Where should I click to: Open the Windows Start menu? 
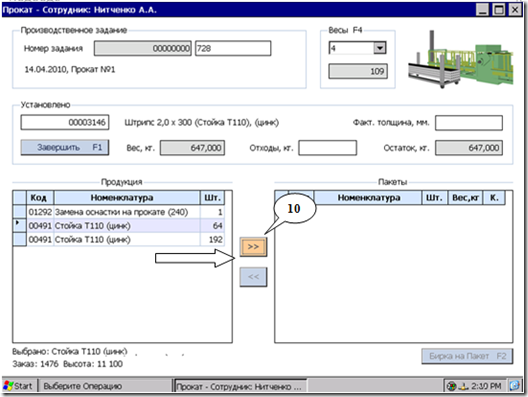pos(19,386)
